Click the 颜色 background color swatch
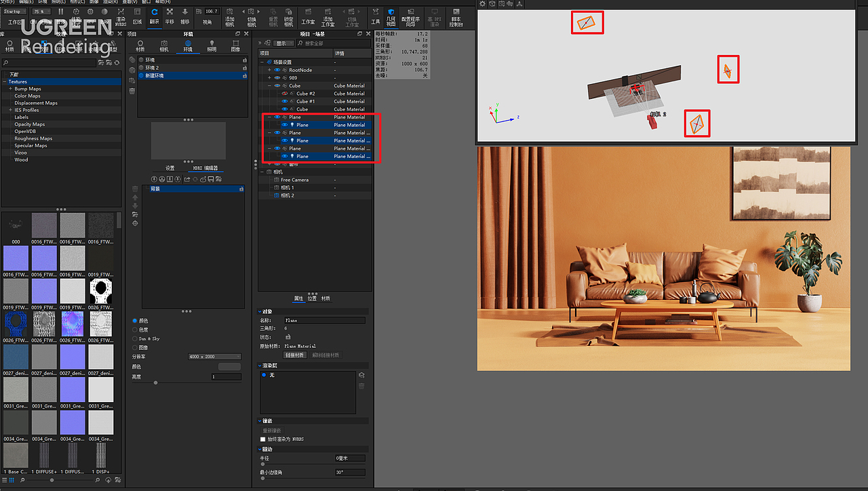This screenshot has height=491, width=868. click(229, 367)
